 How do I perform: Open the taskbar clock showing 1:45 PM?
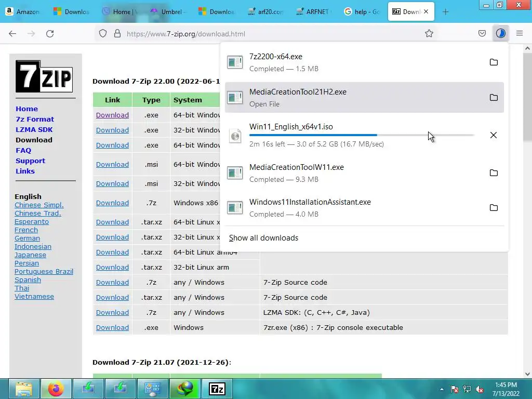coord(506,389)
